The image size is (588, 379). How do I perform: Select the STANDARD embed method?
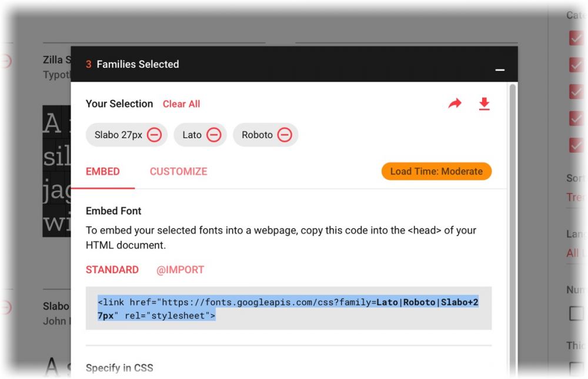pyautogui.click(x=112, y=270)
